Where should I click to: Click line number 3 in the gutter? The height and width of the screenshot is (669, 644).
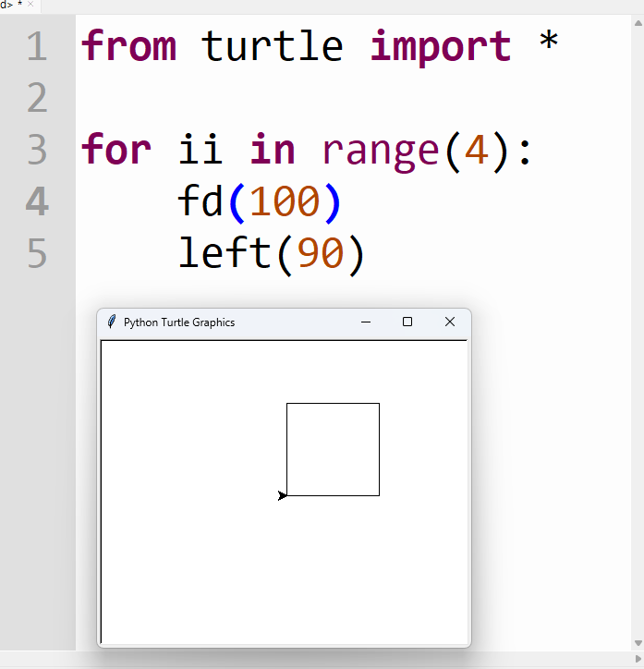37,150
